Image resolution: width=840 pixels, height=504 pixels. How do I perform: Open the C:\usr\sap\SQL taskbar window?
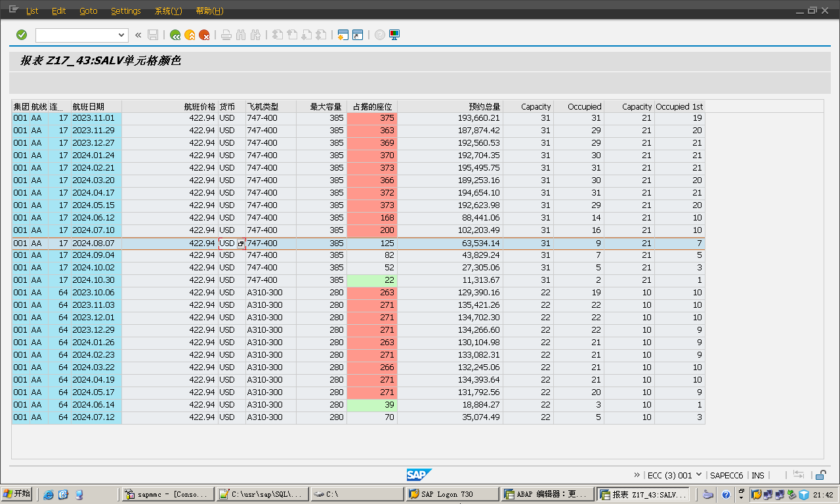pos(262,494)
